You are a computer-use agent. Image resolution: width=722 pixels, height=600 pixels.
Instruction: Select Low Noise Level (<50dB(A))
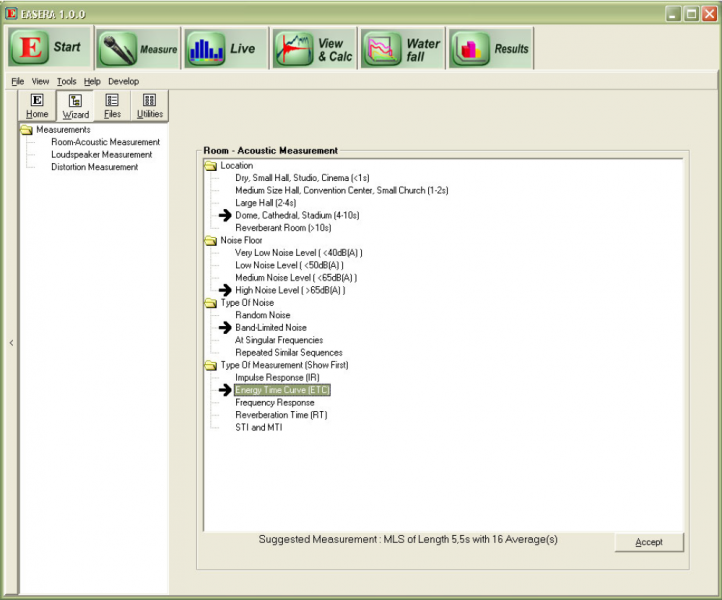pos(289,265)
